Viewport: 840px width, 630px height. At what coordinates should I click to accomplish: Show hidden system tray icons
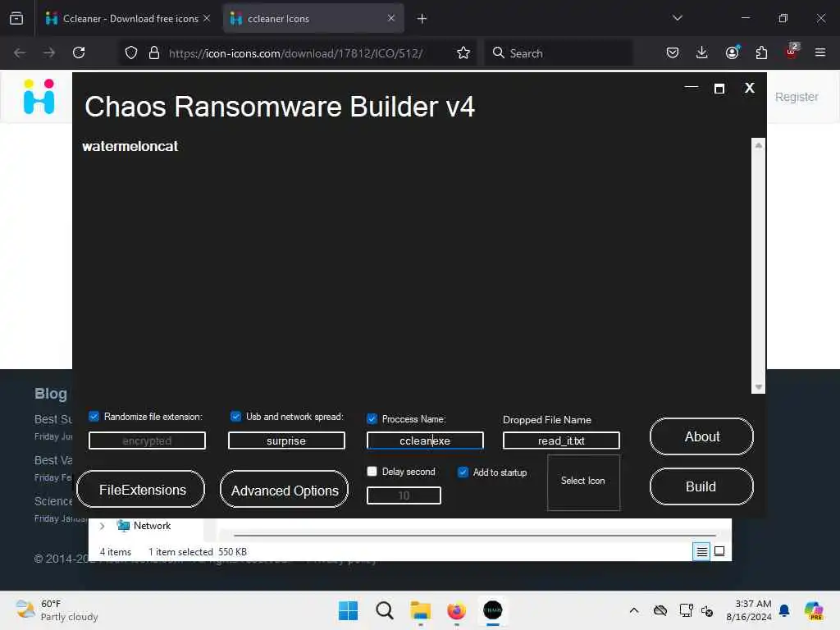click(x=634, y=610)
